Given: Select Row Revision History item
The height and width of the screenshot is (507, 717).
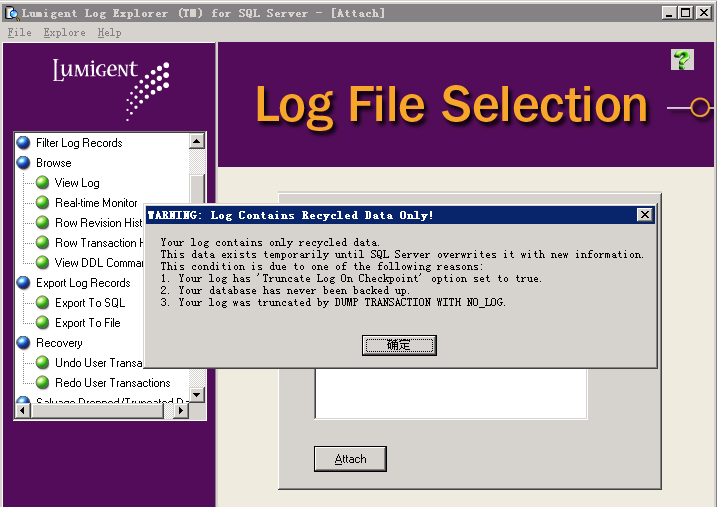Looking at the screenshot, I should (99, 223).
